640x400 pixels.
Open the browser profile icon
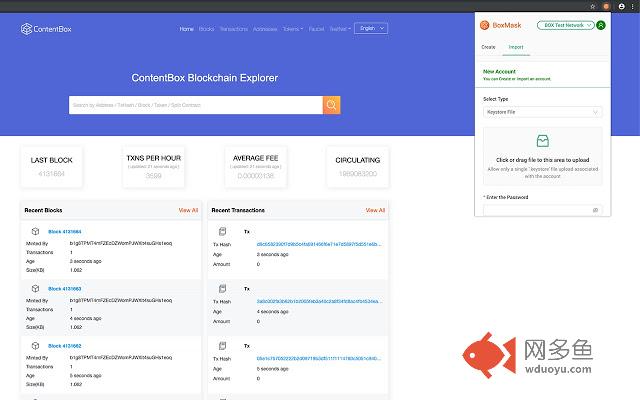[x=621, y=6]
